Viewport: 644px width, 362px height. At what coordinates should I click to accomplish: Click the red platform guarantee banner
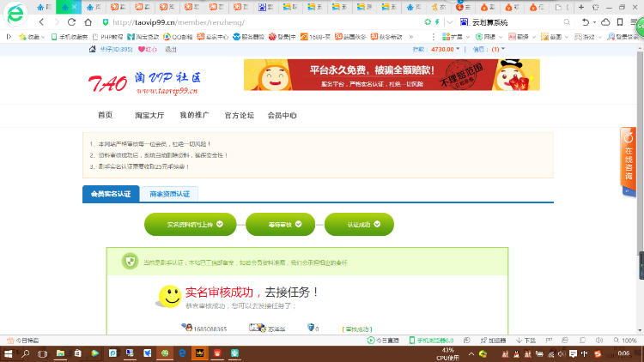pyautogui.click(x=392, y=75)
